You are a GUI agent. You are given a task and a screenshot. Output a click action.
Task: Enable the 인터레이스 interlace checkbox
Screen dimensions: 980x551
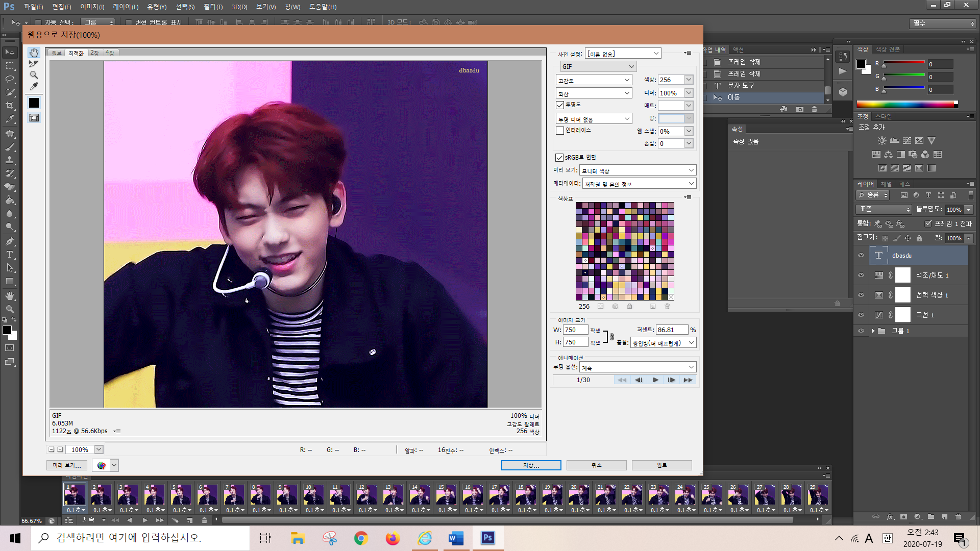click(x=560, y=131)
